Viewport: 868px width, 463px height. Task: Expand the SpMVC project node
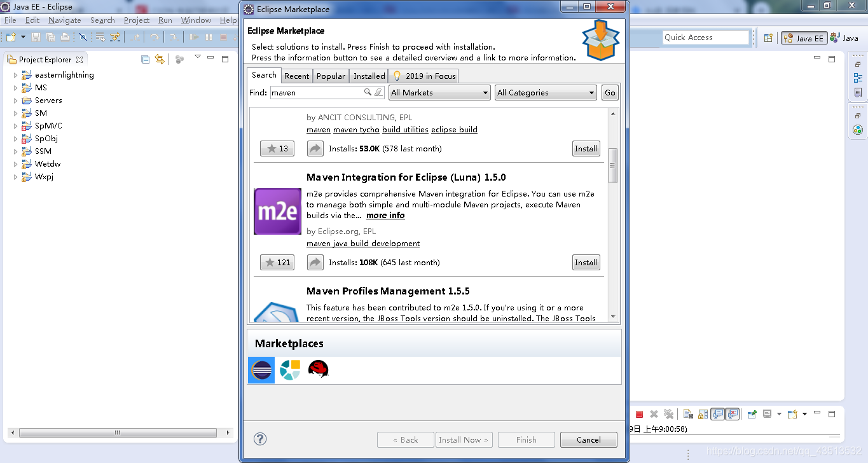tap(15, 126)
